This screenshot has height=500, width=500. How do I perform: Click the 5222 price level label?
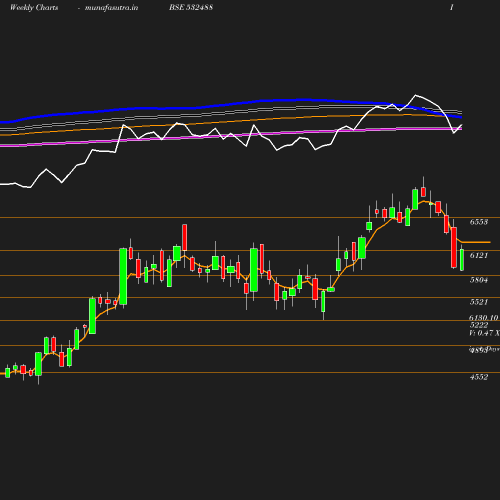tap(479, 325)
